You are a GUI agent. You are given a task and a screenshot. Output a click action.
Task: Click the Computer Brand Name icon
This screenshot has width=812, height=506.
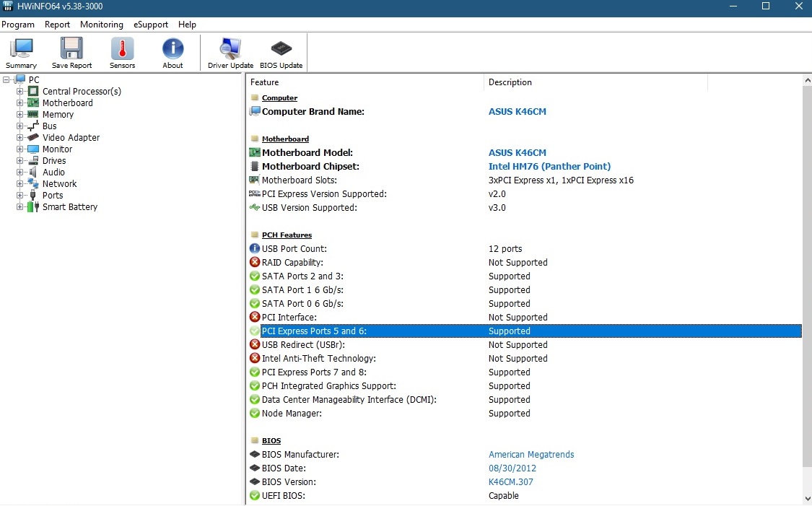click(254, 111)
